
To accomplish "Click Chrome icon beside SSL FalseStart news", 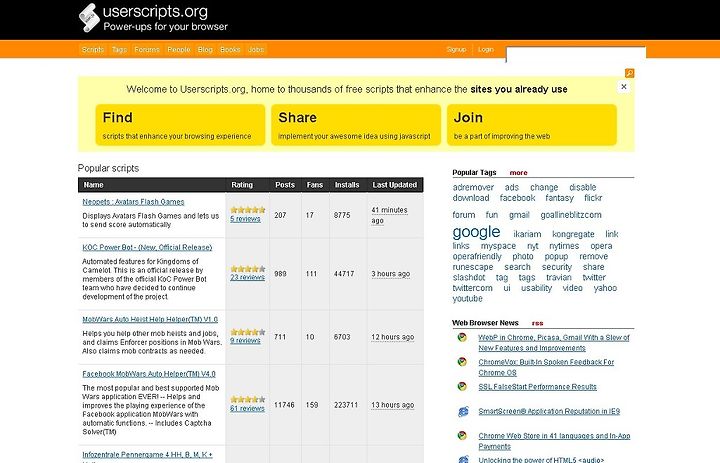I will pyautogui.click(x=462, y=387).
